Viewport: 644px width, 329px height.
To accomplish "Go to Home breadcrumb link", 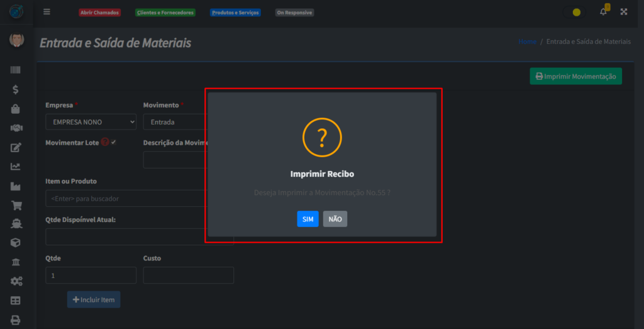I will (x=527, y=42).
